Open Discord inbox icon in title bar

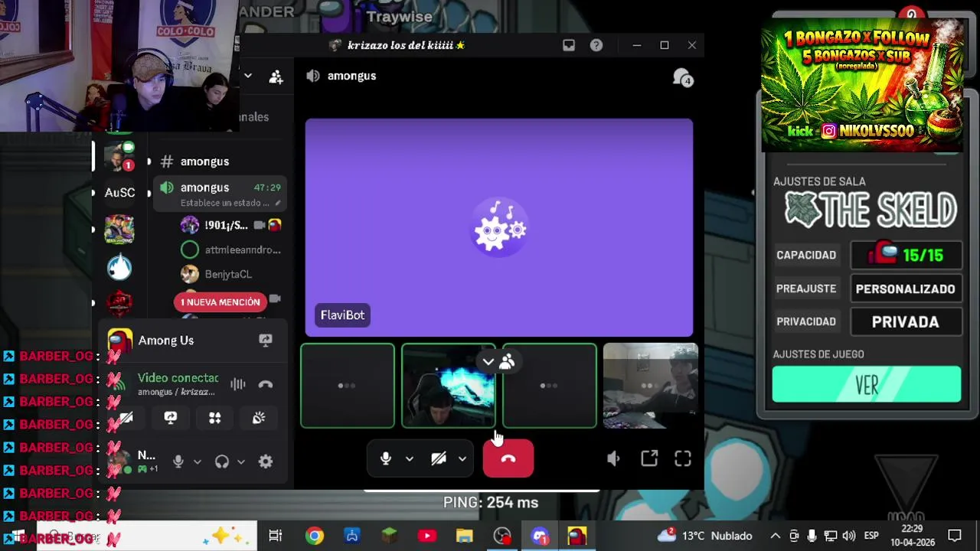(569, 45)
